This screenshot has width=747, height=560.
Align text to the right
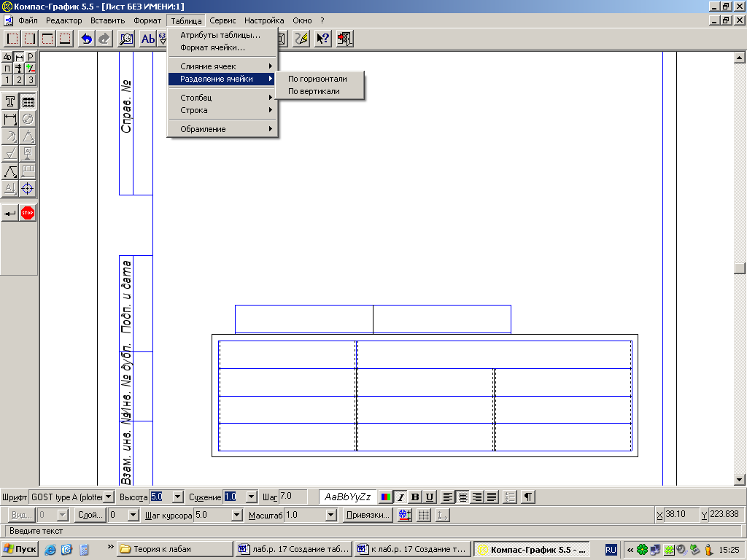click(477, 497)
